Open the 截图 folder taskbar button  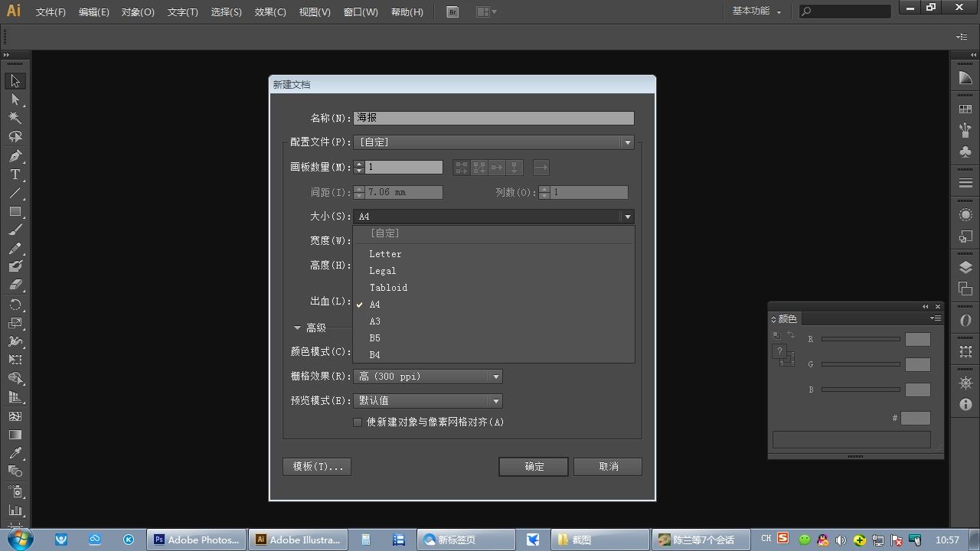pos(599,540)
